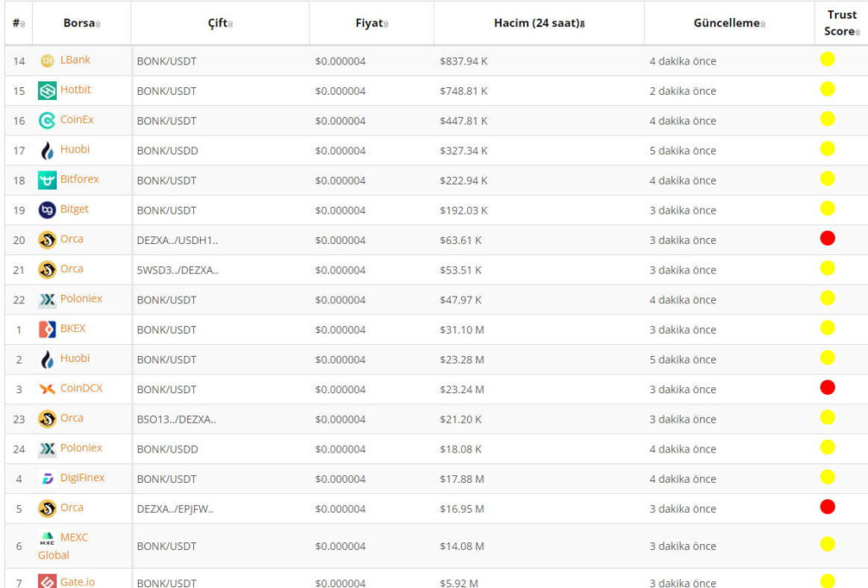This screenshot has width=868, height=588.
Task: Click the red trust score dot for CoinDCX
Action: (x=827, y=388)
